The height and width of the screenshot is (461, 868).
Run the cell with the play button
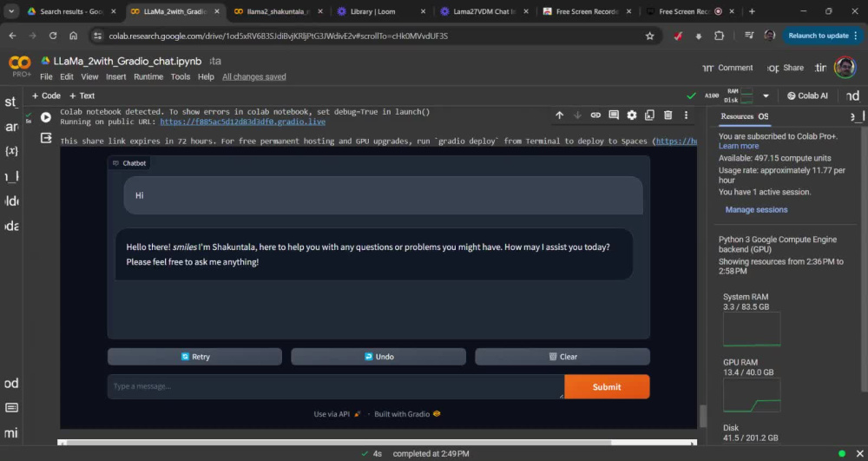click(x=46, y=117)
